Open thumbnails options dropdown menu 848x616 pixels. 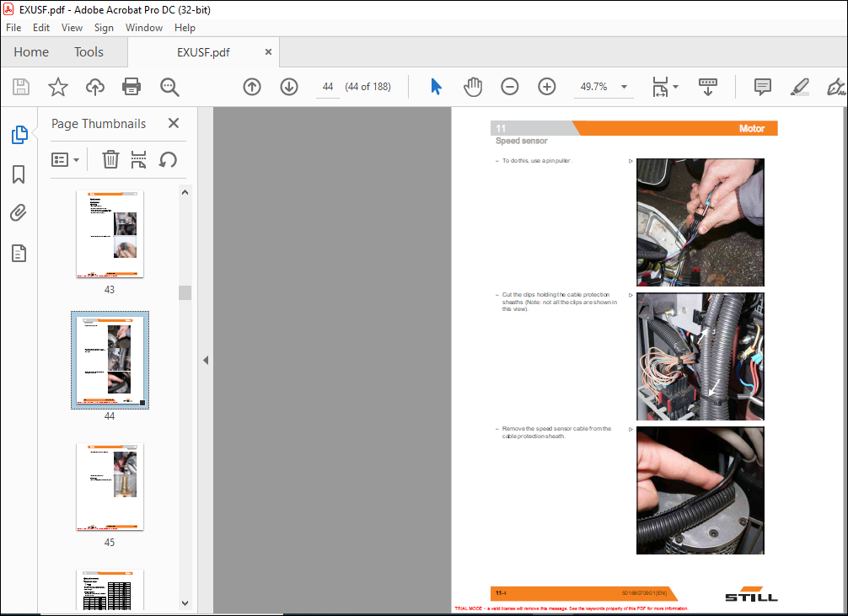coord(65,159)
